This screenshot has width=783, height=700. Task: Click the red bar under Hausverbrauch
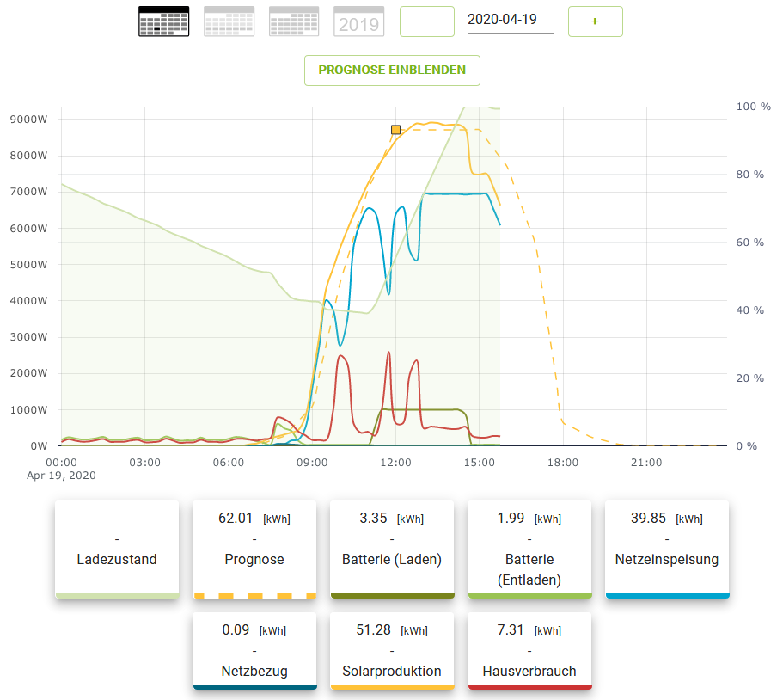click(x=529, y=687)
